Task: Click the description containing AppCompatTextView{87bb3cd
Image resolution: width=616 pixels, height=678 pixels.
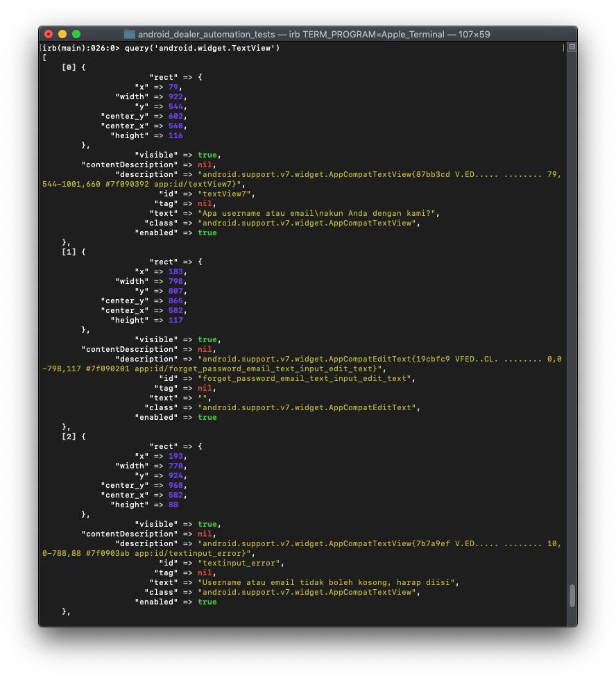Action: pos(379,174)
